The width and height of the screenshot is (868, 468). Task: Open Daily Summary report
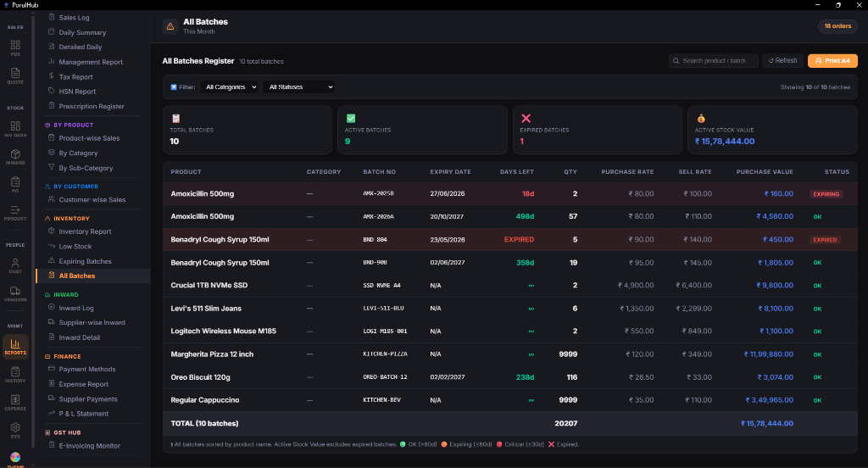click(82, 33)
